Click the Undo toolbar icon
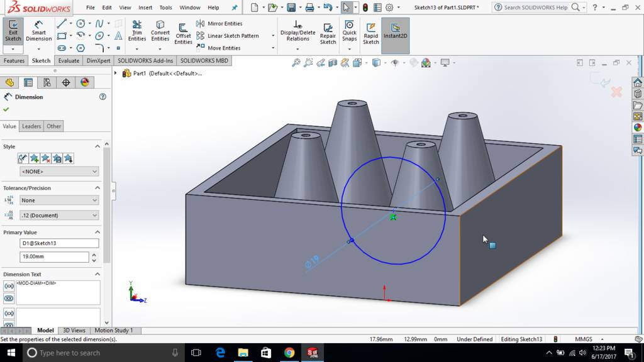 [x=328, y=8]
